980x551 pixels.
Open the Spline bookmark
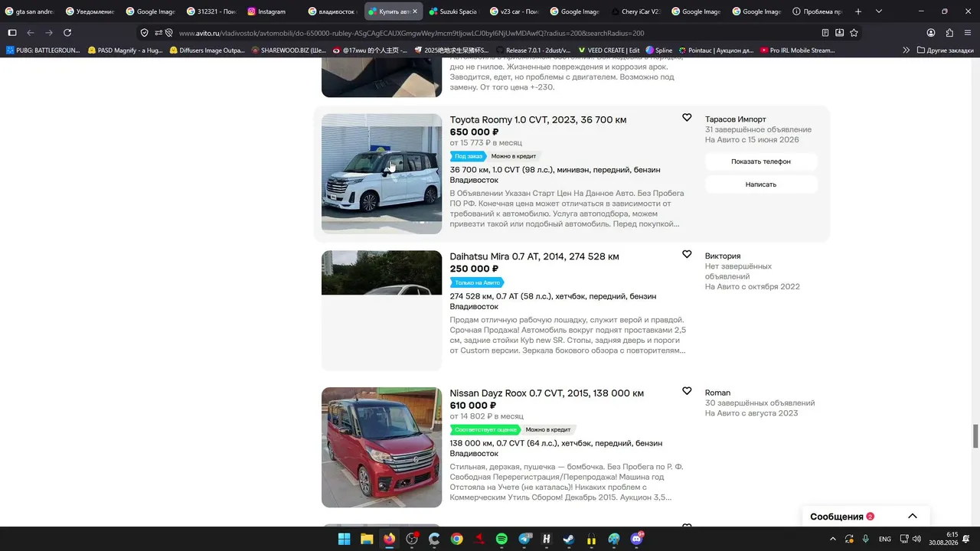pos(659,51)
